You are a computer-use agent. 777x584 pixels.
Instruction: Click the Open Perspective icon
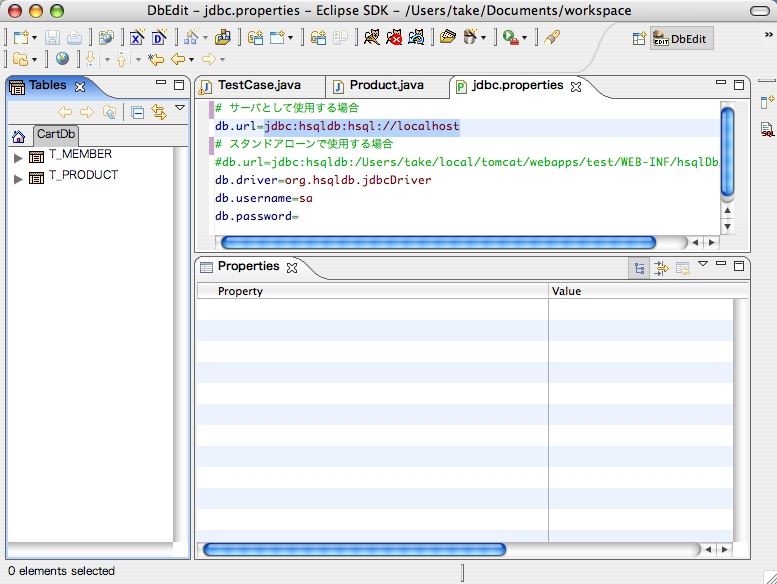tap(638, 38)
